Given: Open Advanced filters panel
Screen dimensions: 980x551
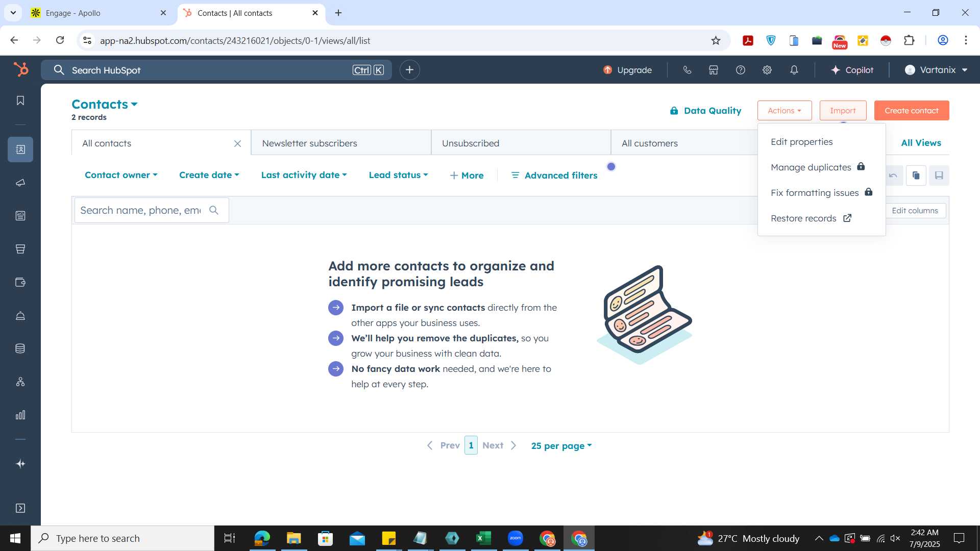Looking at the screenshot, I should [554, 176].
